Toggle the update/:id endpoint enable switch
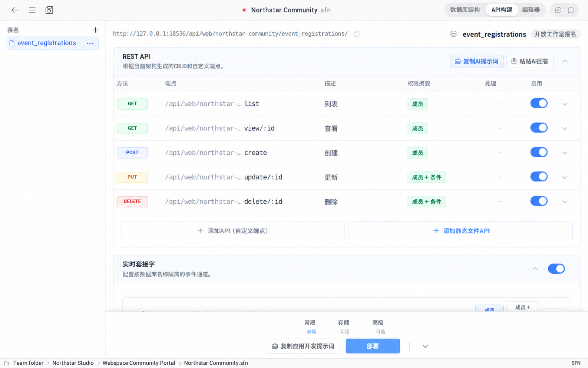 click(539, 177)
